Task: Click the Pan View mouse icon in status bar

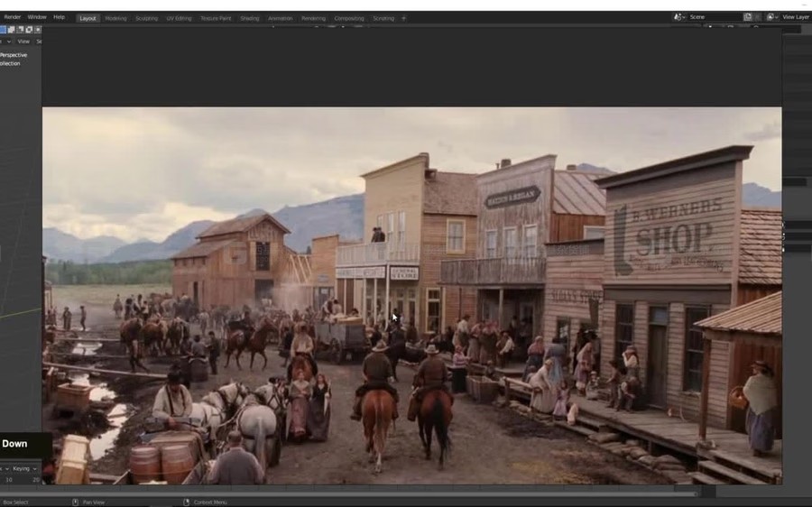Action: click(x=75, y=502)
